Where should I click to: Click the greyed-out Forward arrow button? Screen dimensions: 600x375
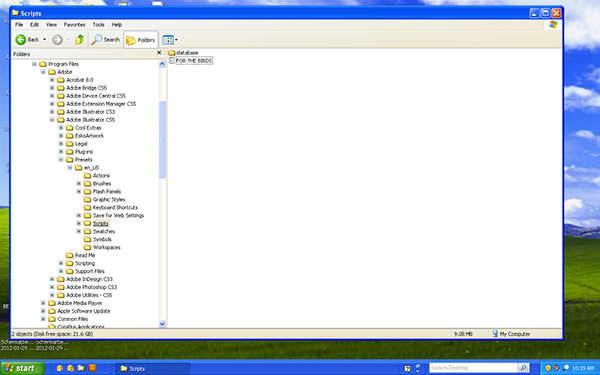57,39
